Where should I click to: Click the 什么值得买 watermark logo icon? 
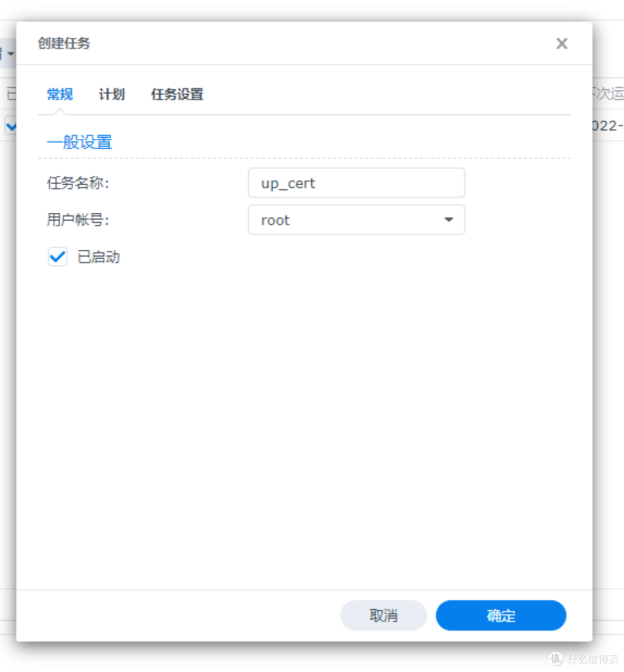click(x=556, y=659)
